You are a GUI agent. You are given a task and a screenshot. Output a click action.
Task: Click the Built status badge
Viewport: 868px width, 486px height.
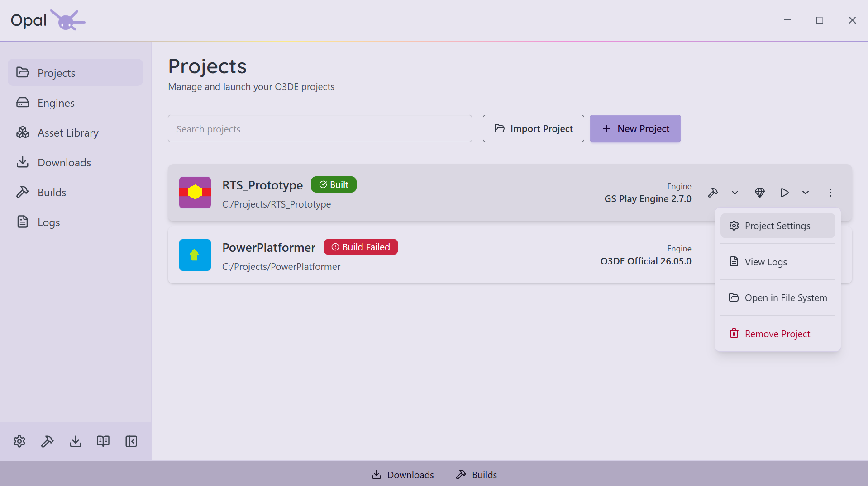pyautogui.click(x=334, y=184)
